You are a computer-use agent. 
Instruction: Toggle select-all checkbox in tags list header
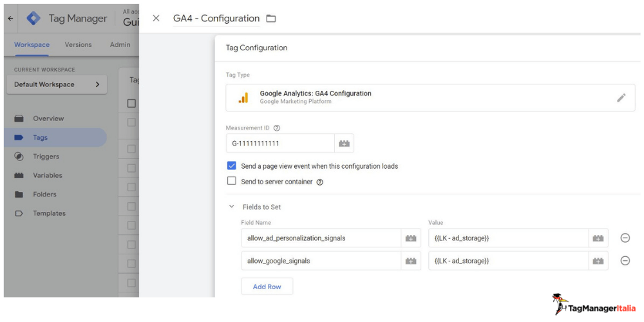(131, 104)
